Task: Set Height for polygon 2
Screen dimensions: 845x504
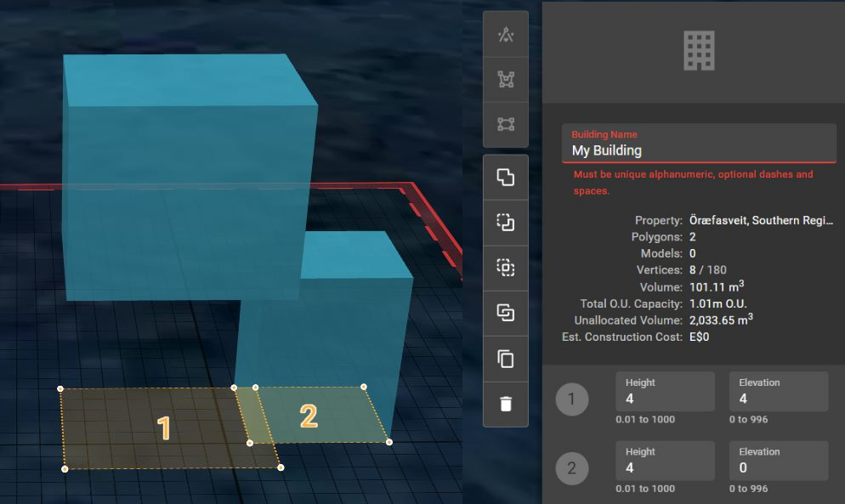Action: pos(665,461)
